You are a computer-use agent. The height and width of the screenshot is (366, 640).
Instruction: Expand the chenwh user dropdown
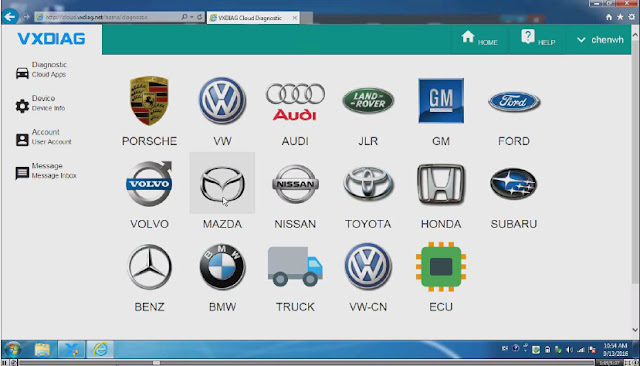click(x=600, y=40)
